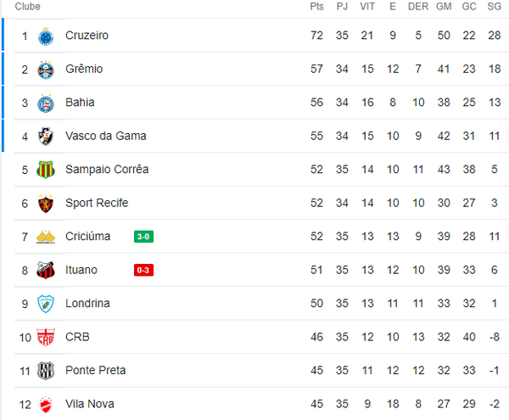Click the SG column header
The image size is (509, 420).
494,7
